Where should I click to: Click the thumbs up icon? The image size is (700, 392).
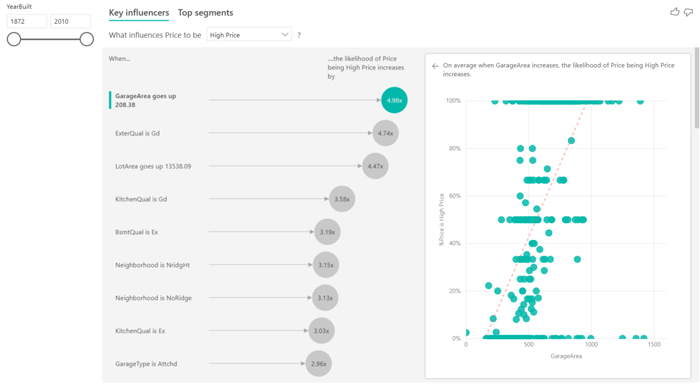click(x=675, y=12)
